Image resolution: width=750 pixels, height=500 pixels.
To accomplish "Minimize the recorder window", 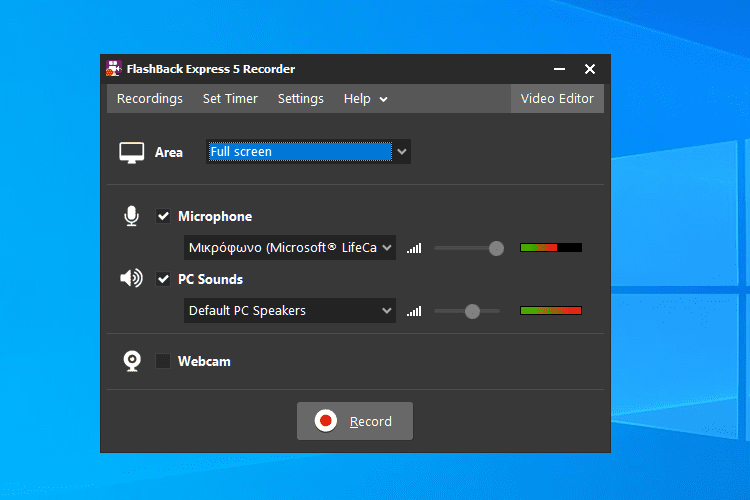I will (x=560, y=69).
